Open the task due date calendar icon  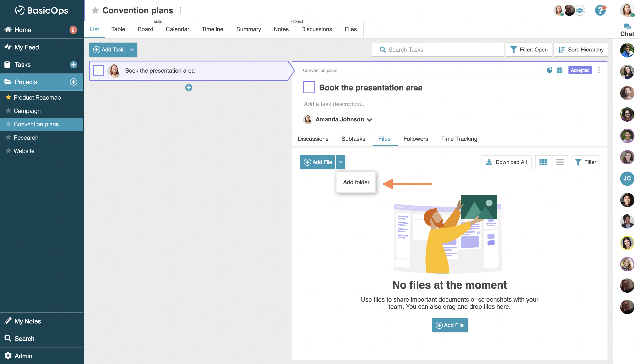[560, 70]
